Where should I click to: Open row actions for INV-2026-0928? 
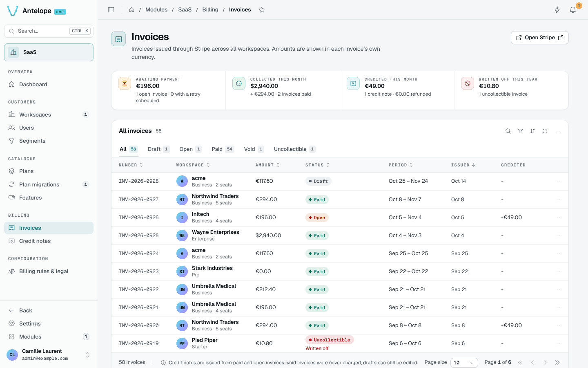click(559, 181)
